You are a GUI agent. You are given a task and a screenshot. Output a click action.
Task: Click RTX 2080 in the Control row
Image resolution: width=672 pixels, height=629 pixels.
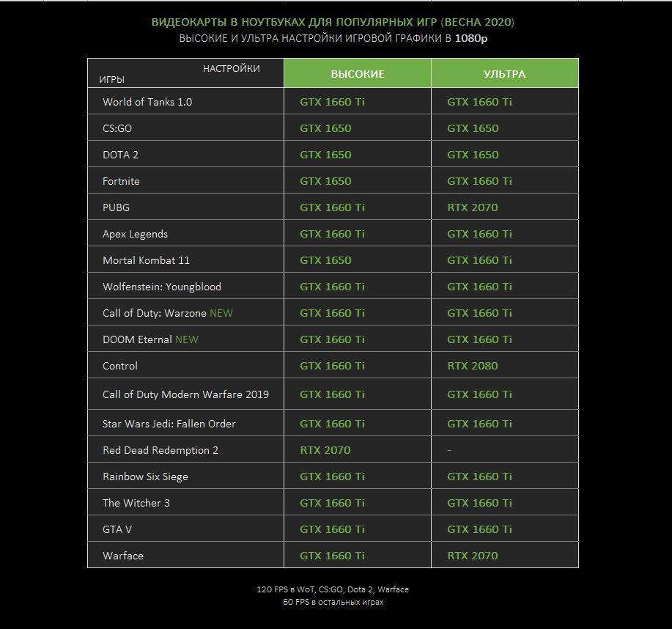point(472,366)
